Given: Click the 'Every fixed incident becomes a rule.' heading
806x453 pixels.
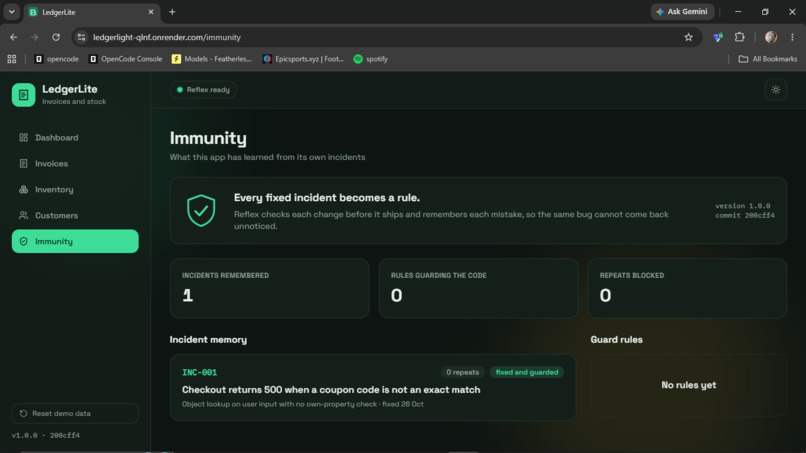Looking at the screenshot, I should pyautogui.click(x=327, y=198).
